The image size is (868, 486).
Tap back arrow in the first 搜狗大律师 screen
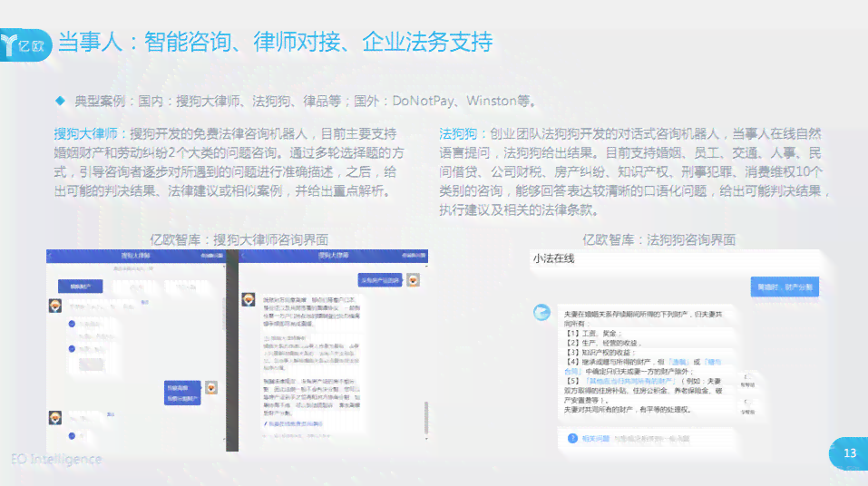[51, 256]
